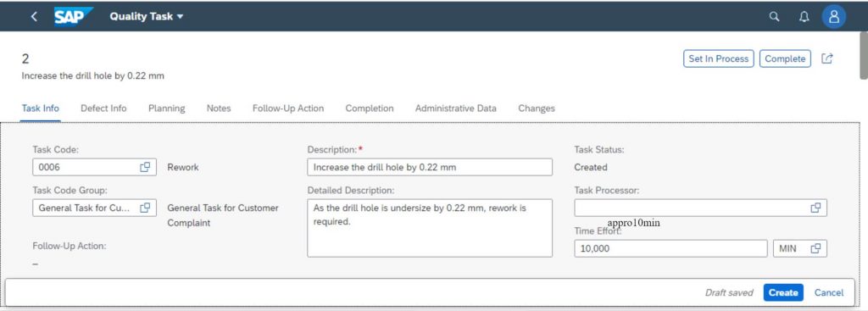Select the Follow-Up Action tab
868x311 pixels.
[288, 108]
